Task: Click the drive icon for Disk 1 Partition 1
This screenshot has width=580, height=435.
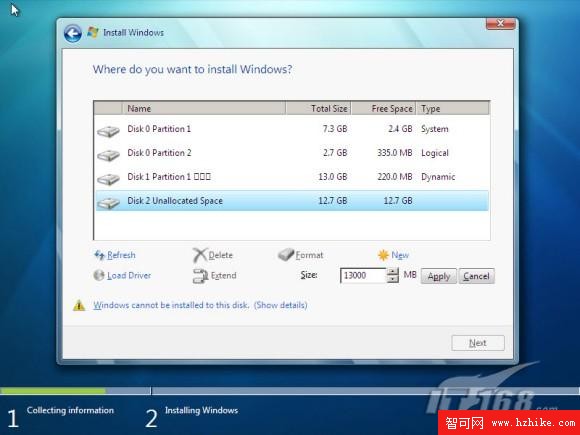Action: point(108,179)
